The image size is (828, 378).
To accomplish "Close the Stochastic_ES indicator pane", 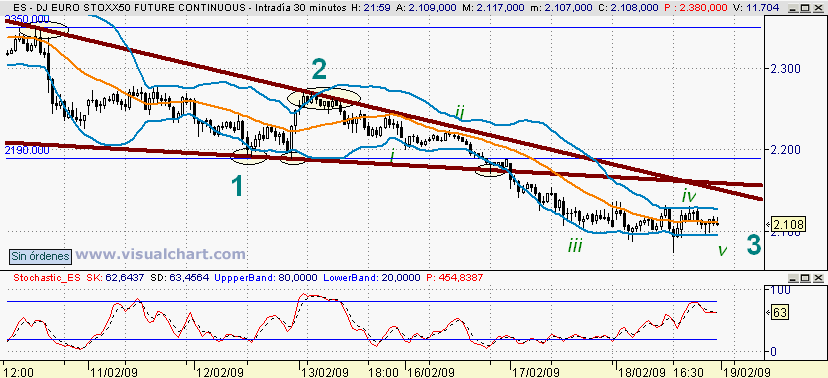I will [x=818, y=278].
